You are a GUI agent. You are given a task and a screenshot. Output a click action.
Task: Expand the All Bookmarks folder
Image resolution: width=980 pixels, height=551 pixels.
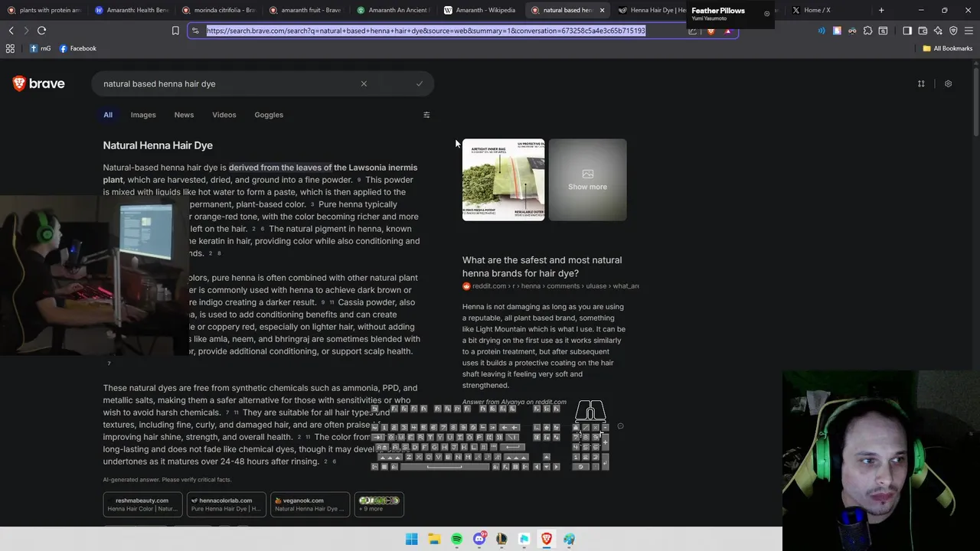(947, 48)
